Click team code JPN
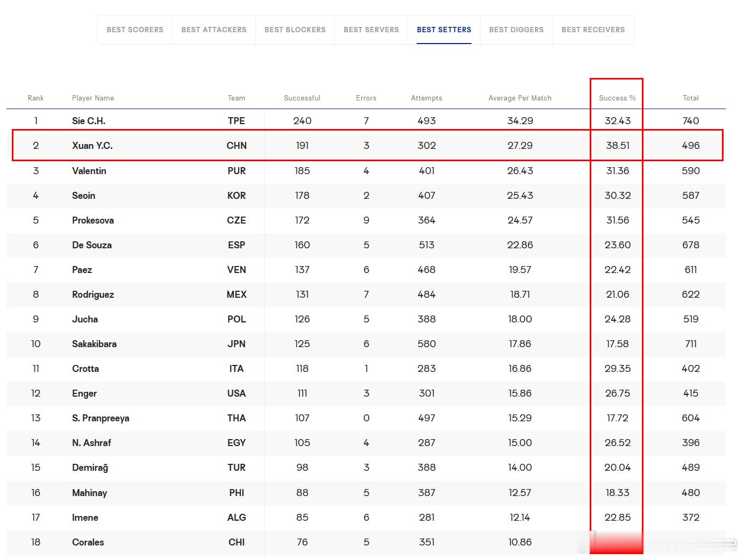744x560 pixels. [237, 344]
